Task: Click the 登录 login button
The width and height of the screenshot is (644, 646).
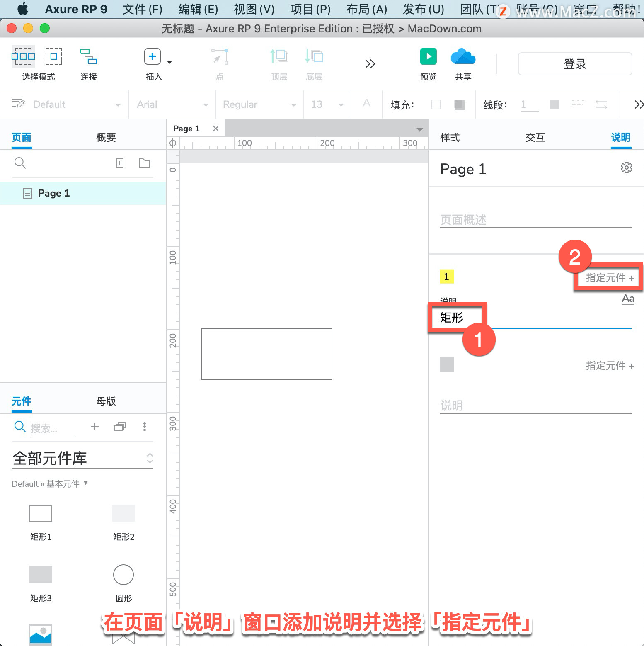Action: [x=575, y=64]
